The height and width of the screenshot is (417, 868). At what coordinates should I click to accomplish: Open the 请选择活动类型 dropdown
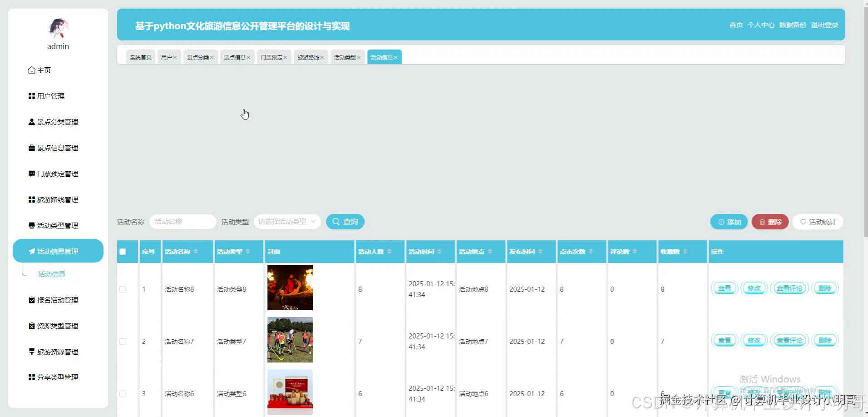click(287, 222)
